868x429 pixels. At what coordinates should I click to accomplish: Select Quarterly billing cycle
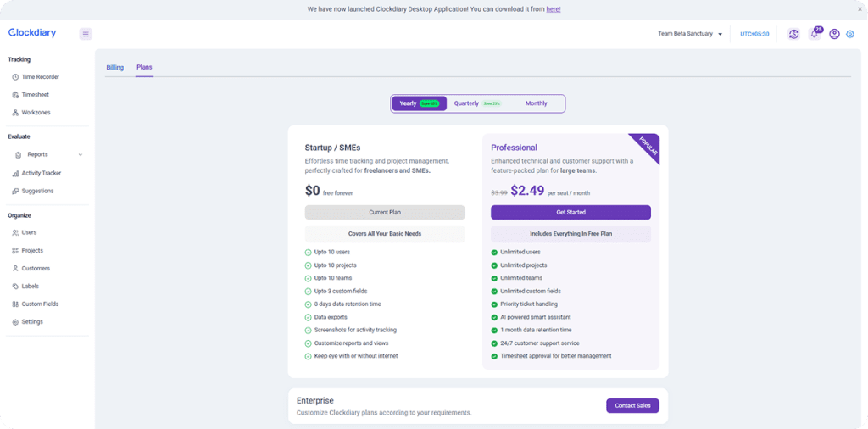click(x=477, y=103)
